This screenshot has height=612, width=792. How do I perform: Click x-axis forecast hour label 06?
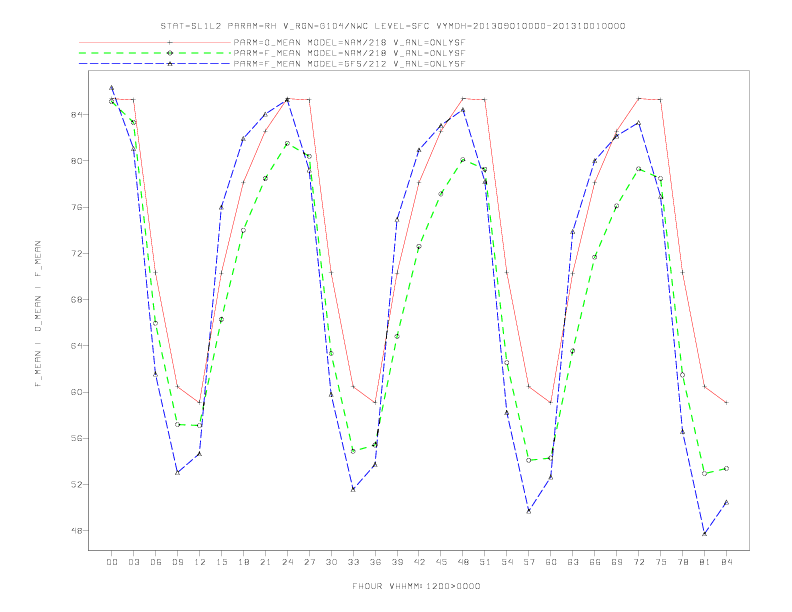click(x=156, y=562)
